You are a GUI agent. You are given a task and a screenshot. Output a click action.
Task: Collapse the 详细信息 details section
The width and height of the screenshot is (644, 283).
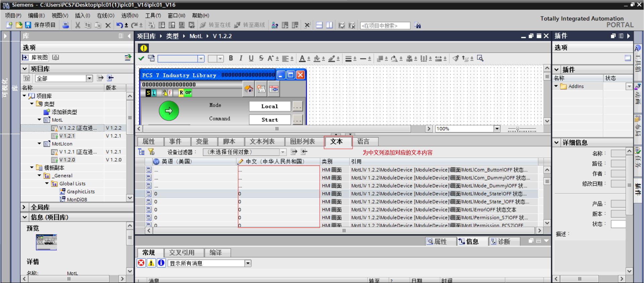coord(557,143)
